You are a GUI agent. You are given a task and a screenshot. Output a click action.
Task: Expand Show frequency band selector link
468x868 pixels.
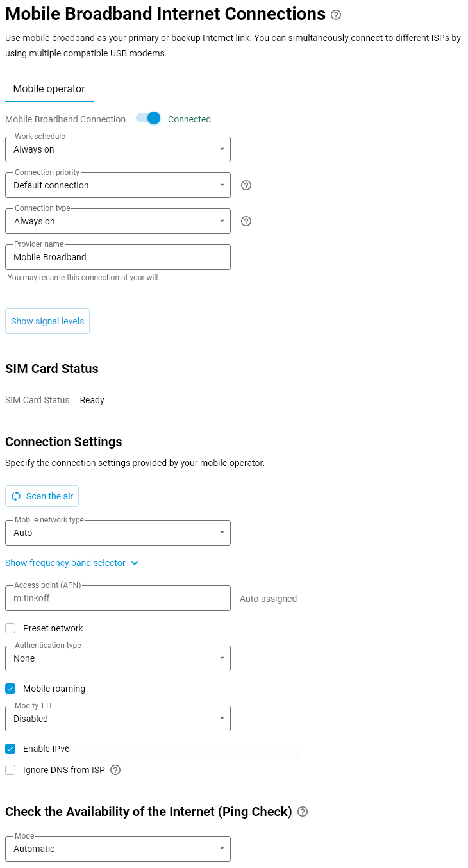[x=72, y=563]
